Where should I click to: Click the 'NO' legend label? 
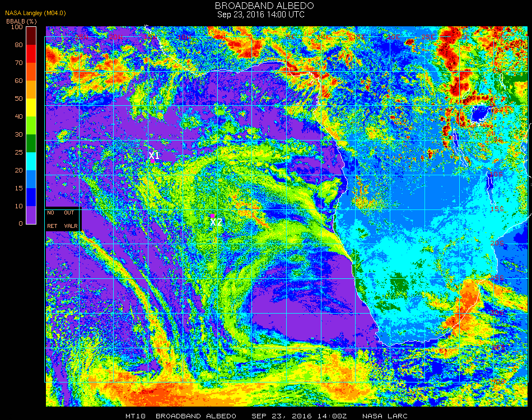50,213
